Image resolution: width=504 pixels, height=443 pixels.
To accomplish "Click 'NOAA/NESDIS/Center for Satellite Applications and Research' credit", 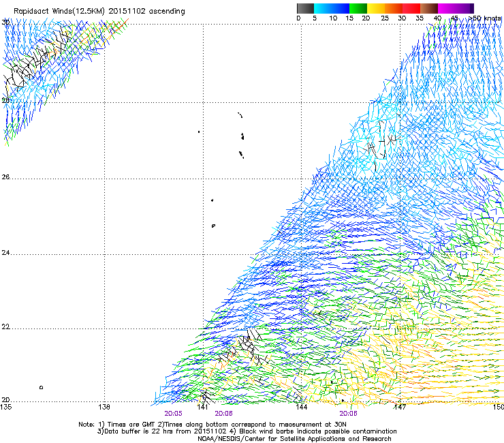I will coord(294,439).
